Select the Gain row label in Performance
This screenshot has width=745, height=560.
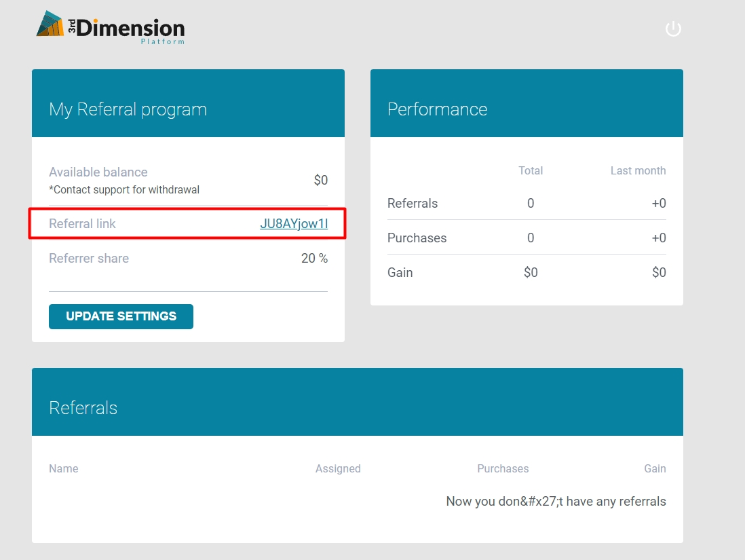click(x=400, y=273)
